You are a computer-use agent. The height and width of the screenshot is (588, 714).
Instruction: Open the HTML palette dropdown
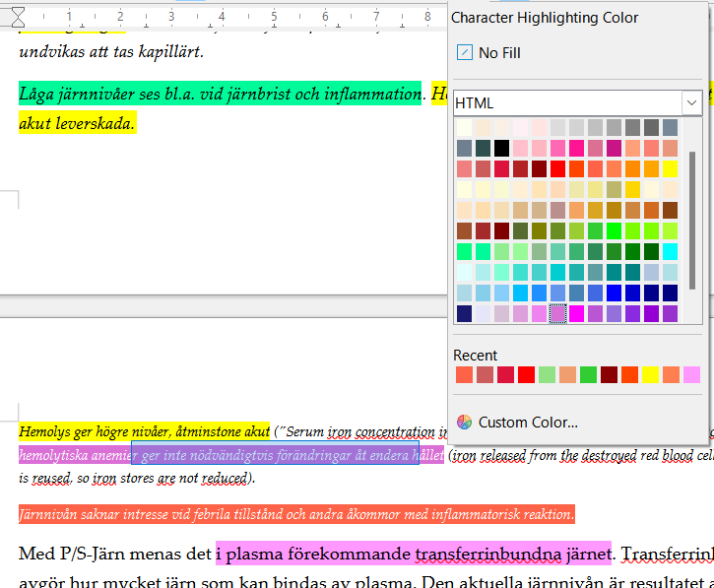click(x=577, y=103)
